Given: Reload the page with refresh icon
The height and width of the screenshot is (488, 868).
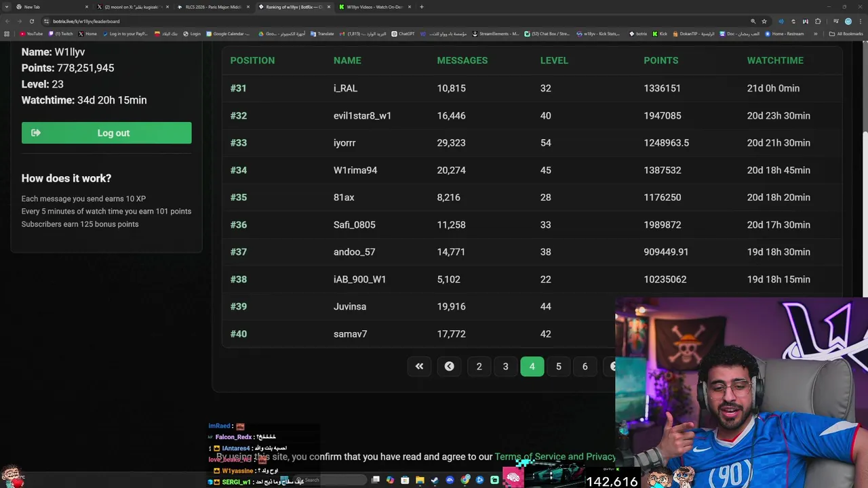Looking at the screenshot, I should point(31,21).
